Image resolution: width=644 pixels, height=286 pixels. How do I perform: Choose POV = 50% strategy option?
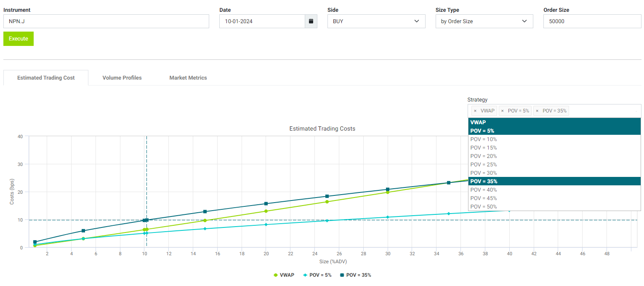pyautogui.click(x=483, y=206)
